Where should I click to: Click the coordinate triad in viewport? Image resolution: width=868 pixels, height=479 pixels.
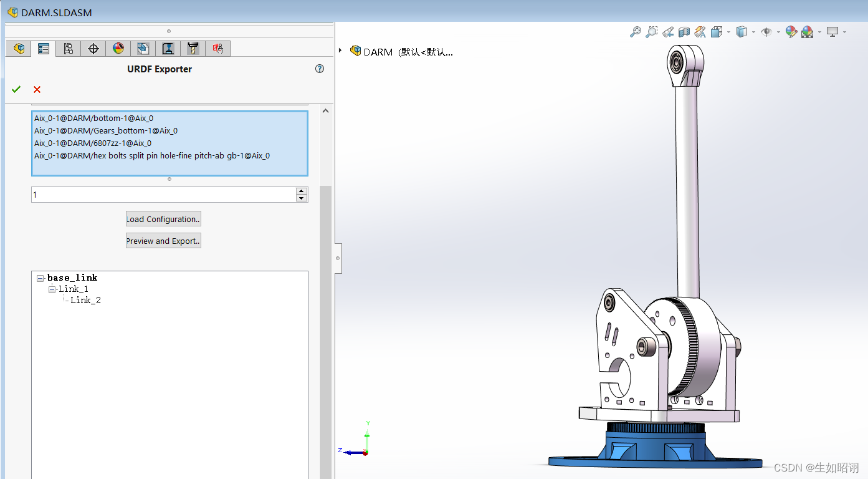tap(356, 440)
